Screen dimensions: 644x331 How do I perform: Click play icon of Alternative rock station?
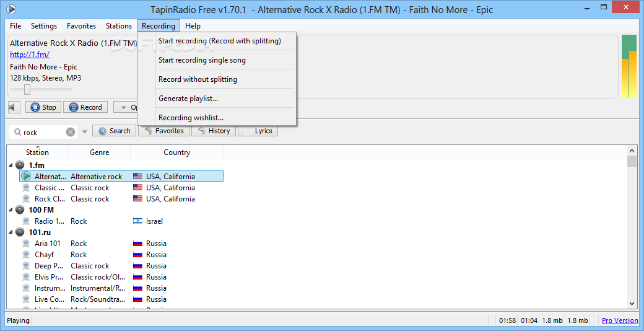click(26, 177)
